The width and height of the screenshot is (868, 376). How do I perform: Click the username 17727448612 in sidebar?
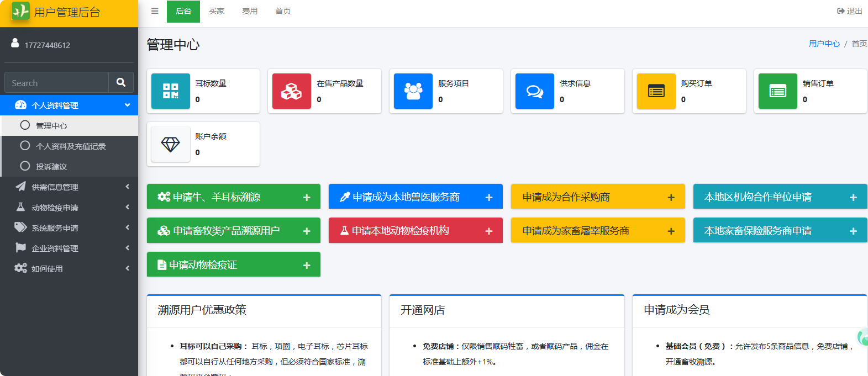pyautogui.click(x=48, y=45)
